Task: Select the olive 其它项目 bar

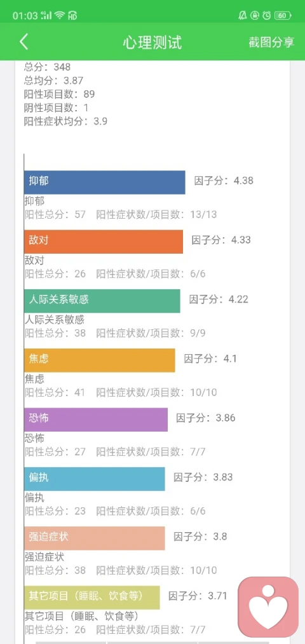Action: point(92,598)
